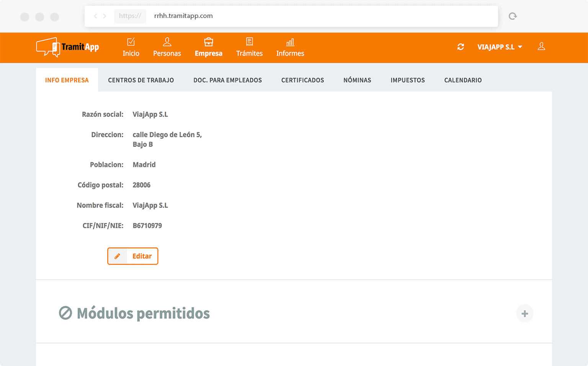
Task: Click the Código postal label
Action: pos(100,185)
